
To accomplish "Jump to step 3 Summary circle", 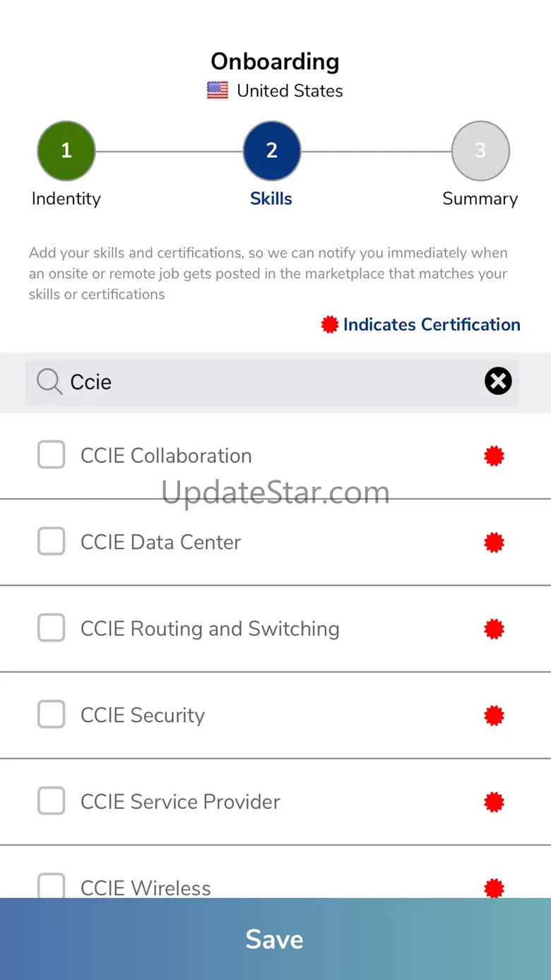I will 480,150.
